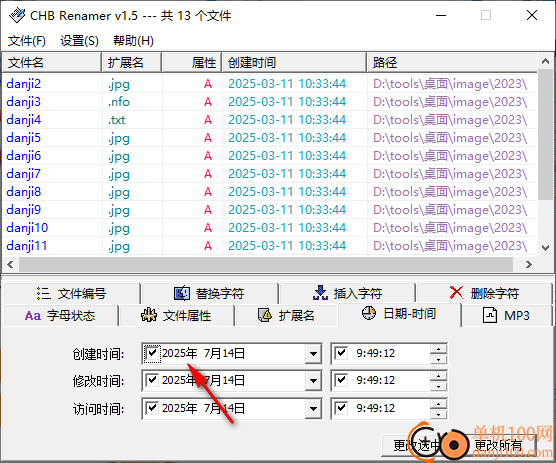Open the 访问时间 date dropdown calendar
Image resolution: width=556 pixels, height=463 pixels.
[x=313, y=408]
